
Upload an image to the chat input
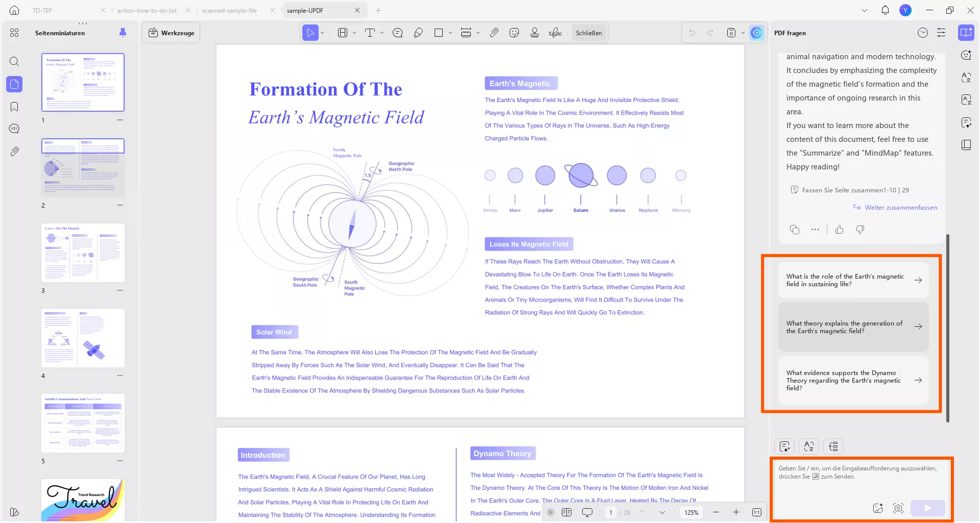[878, 508]
